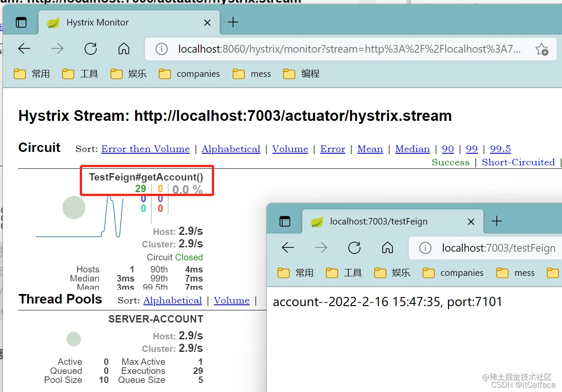This screenshot has height=392, width=562.
Task: Click circuit traffic circle for TestFeign
Action: pos(74,208)
